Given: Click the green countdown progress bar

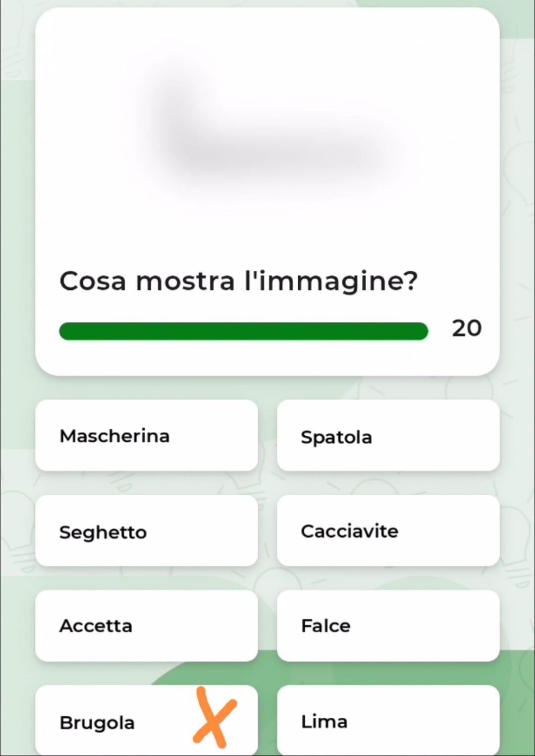Looking at the screenshot, I should (x=243, y=331).
